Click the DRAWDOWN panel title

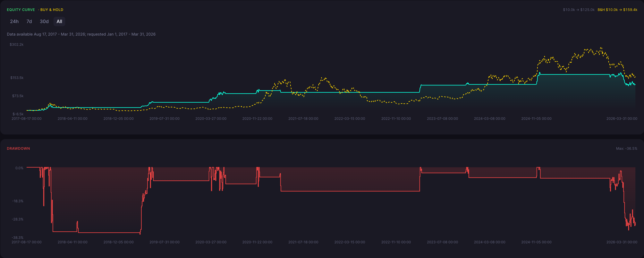pos(18,149)
